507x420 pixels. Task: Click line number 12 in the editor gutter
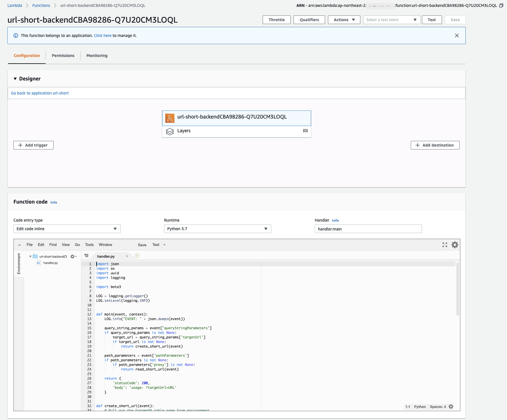click(89, 314)
